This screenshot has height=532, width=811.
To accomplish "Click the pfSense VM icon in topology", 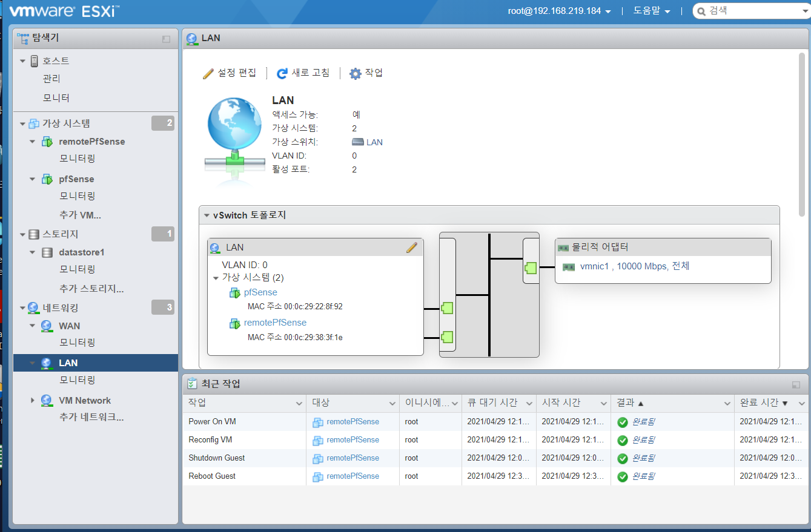I will click(x=235, y=293).
